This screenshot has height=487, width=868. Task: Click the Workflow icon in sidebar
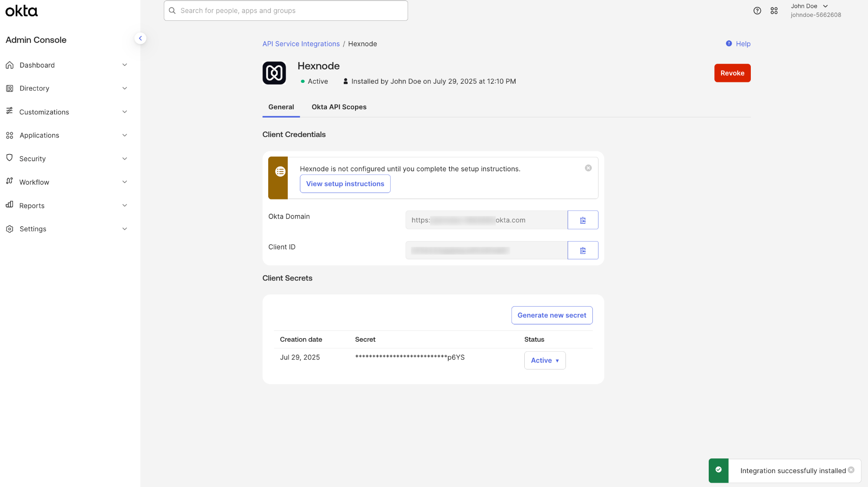(10, 181)
